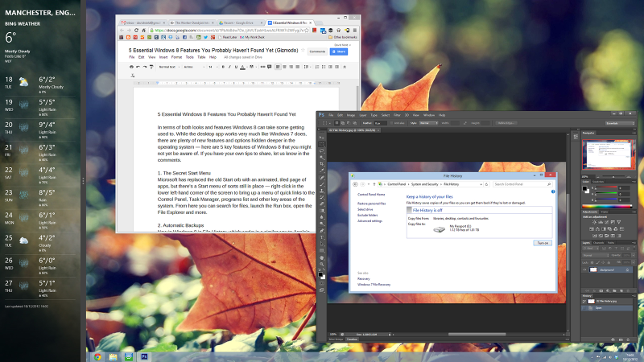
Task: Toggle Italic formatting in Google Docs
Action: click(229, 67)
